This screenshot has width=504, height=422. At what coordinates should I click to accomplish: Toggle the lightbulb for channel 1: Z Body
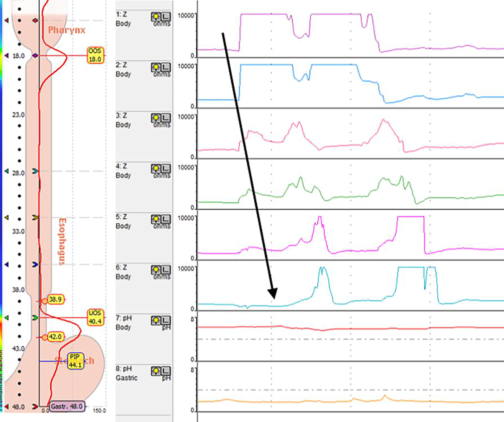156,17
